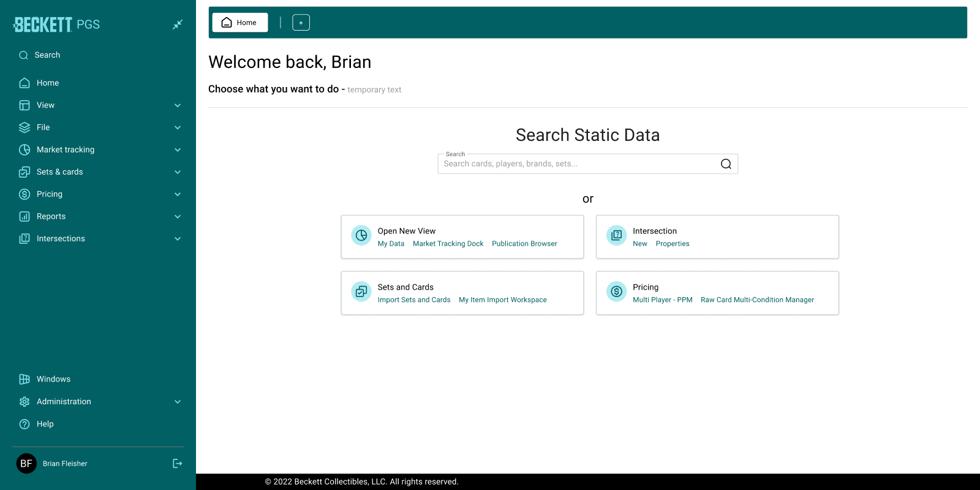This screenshot has width=980, height=490.
Task: Collapse the sidebar with the shrink arrows icon
Action: click(178, 24)
